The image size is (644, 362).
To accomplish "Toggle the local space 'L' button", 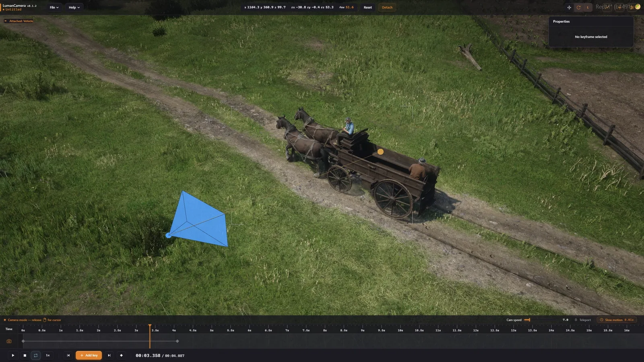I will point(588,7).
